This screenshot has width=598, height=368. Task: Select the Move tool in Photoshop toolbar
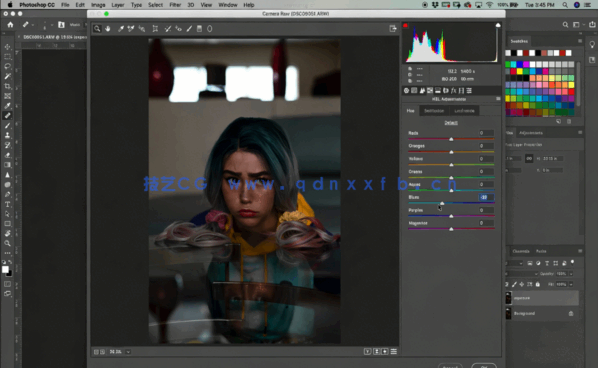click(7, 47)
